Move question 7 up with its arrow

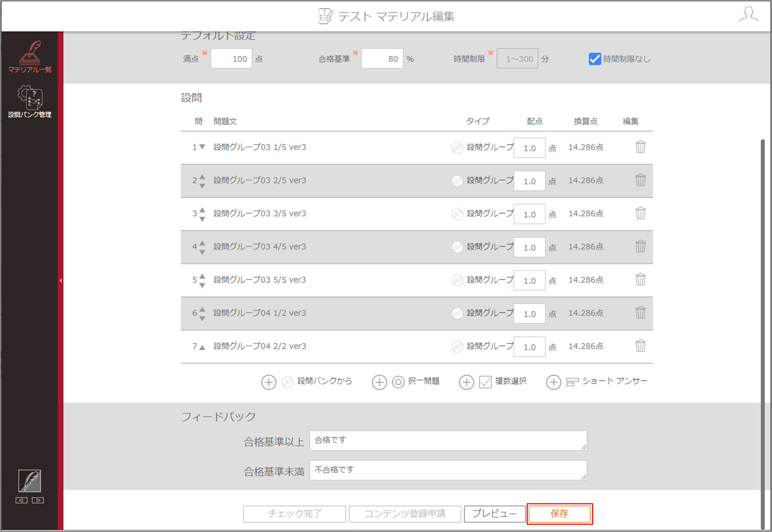[x=202, y=347]
